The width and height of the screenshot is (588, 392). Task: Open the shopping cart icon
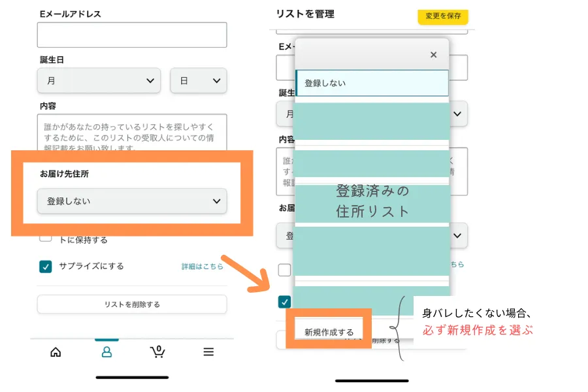click(157, 351)
